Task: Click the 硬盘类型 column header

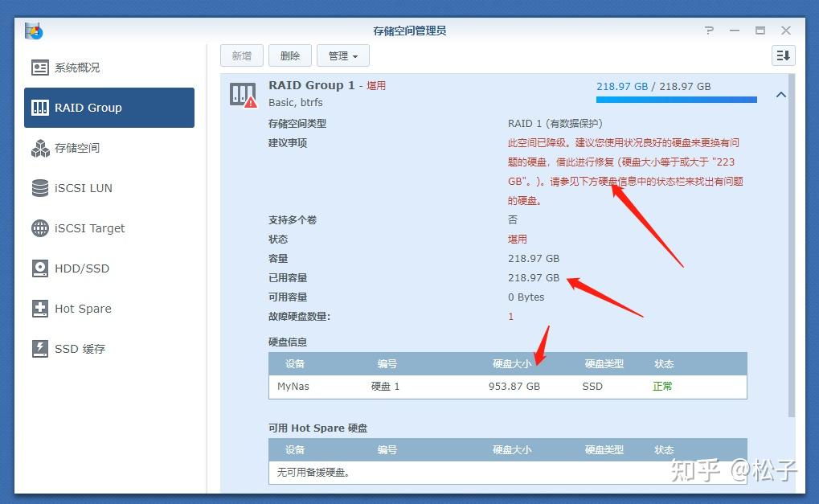Action: [604, 363]
